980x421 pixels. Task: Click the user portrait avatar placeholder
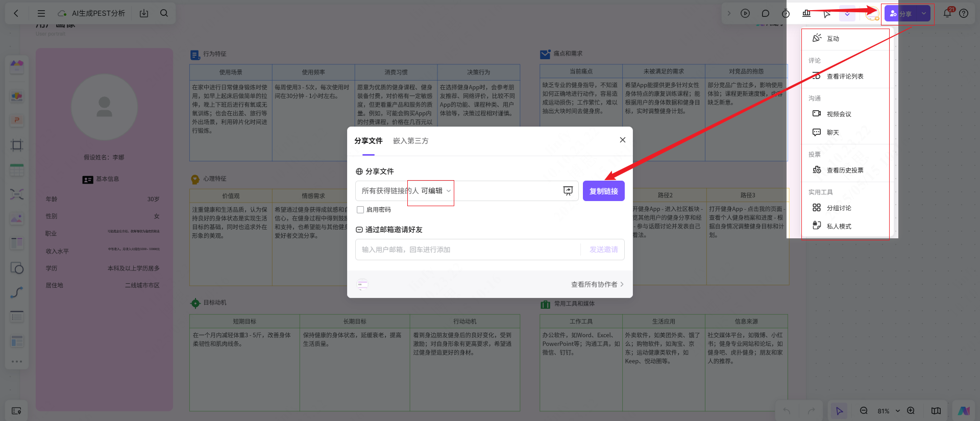[x=104, y=107]
